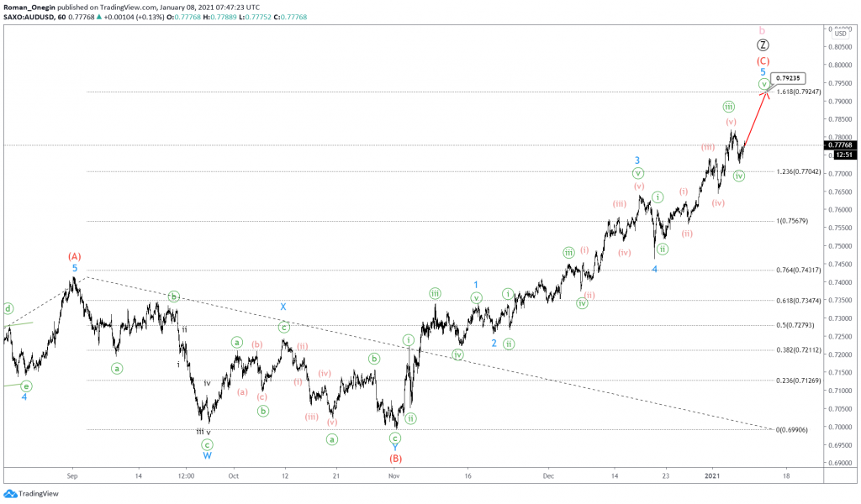This screenshot has height=504, width=861.
Task: Click the circled (v) wave label near the 0.79235 target
Action: tap(764, 83)
